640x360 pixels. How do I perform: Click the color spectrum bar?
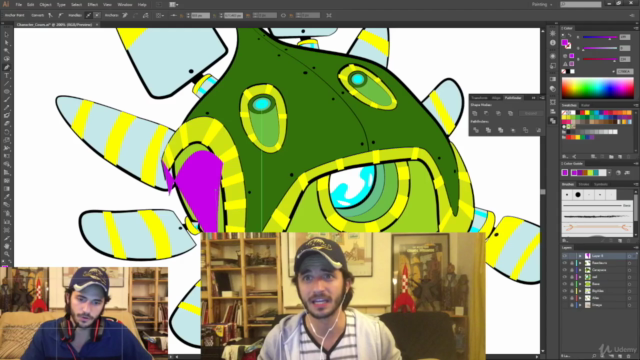(x=598, y=88)
